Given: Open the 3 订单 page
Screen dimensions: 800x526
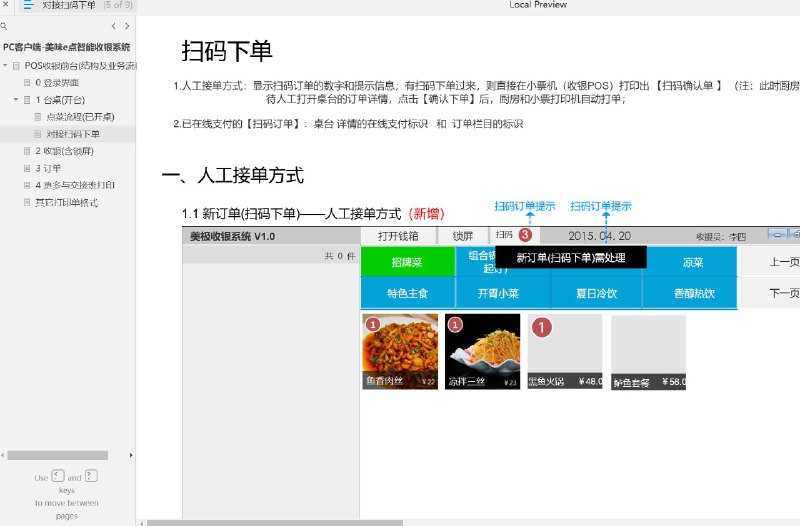Looking at the screenshot, I should (x=48, y=168).
